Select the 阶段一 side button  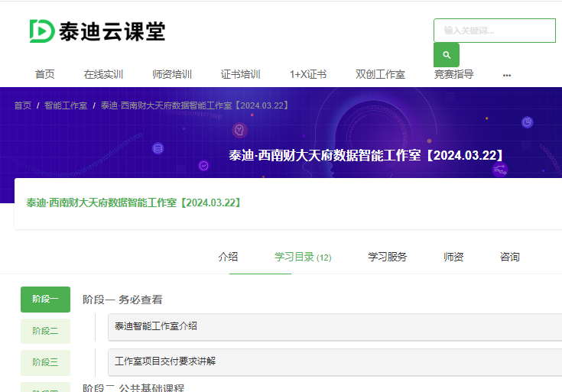coord(46,300)
